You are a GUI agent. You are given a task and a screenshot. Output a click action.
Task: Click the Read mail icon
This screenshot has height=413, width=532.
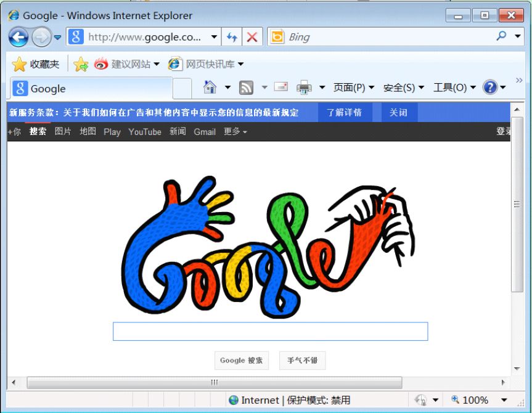pyautogui.click(x=281, y=87)
